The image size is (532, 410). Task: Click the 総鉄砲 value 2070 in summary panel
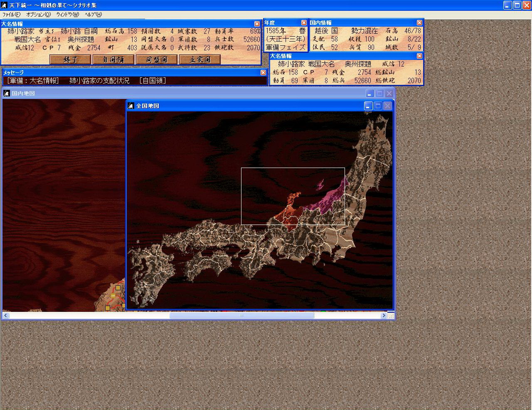point(414,81)
